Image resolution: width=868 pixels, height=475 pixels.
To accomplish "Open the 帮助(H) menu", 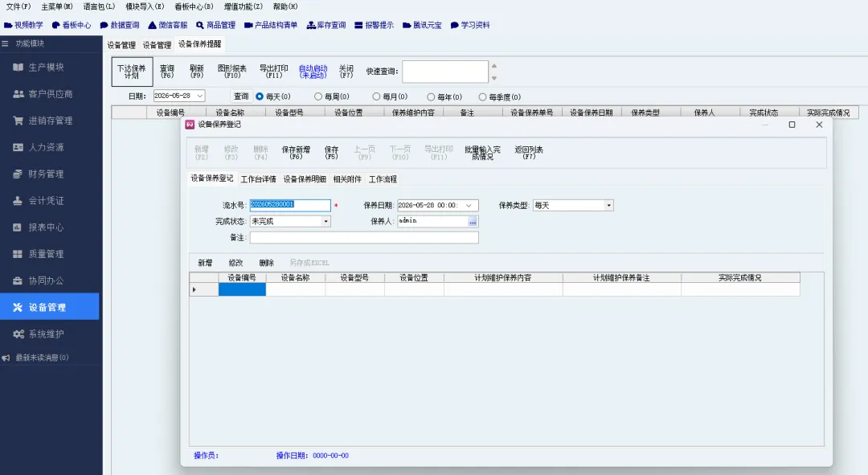I will [285, 6].
